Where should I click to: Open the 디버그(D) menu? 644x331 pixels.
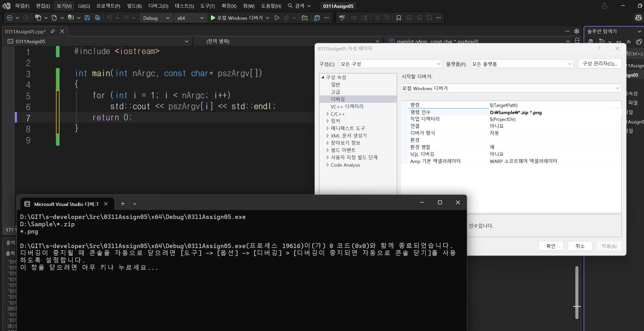158,6
